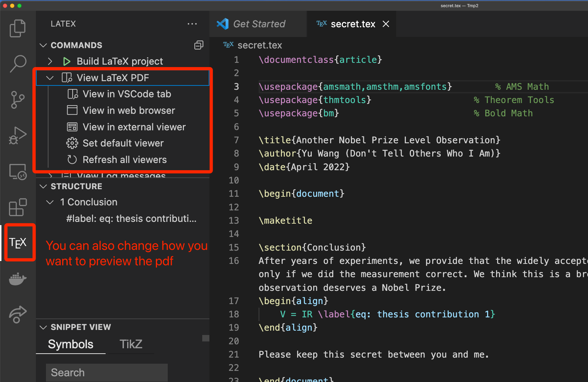Image resolution: width=588 pixels, height=382 pixels.
Task: Click the \date{April 2022} line
Action: (x=304, y=167)
